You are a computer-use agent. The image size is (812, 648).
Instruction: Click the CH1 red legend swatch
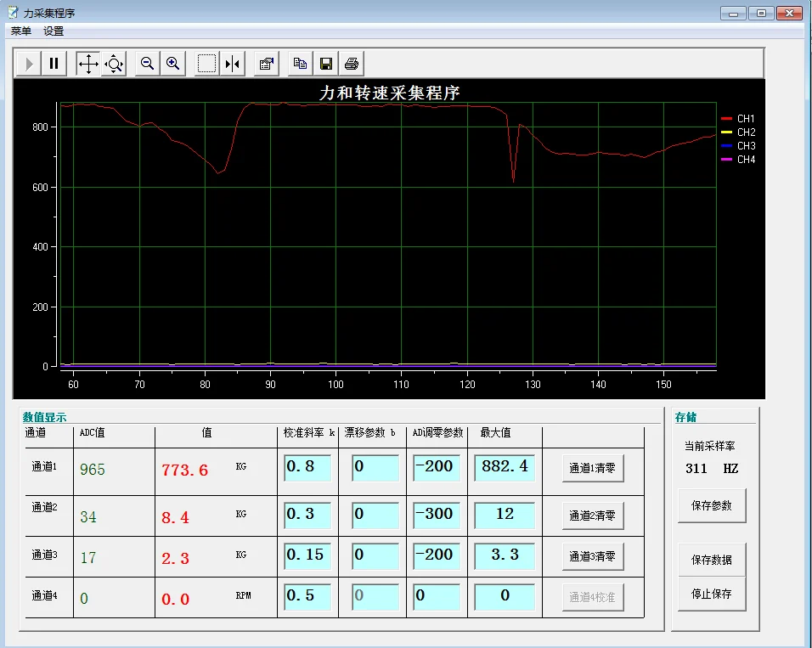click(726, 119)
